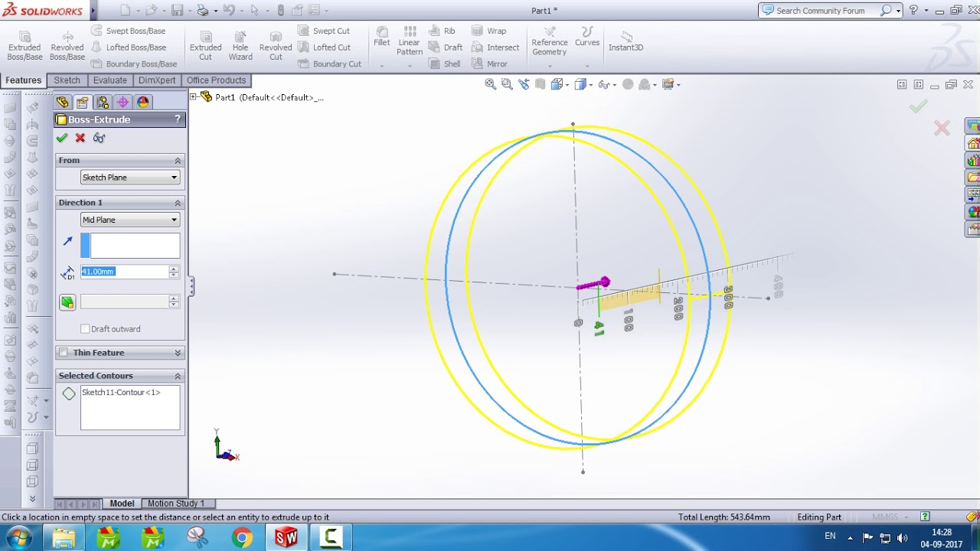Viewport: 980px width, 551px height.
Task: Click Zoom to Fit in view toolbar
Action: click(491, 84)
